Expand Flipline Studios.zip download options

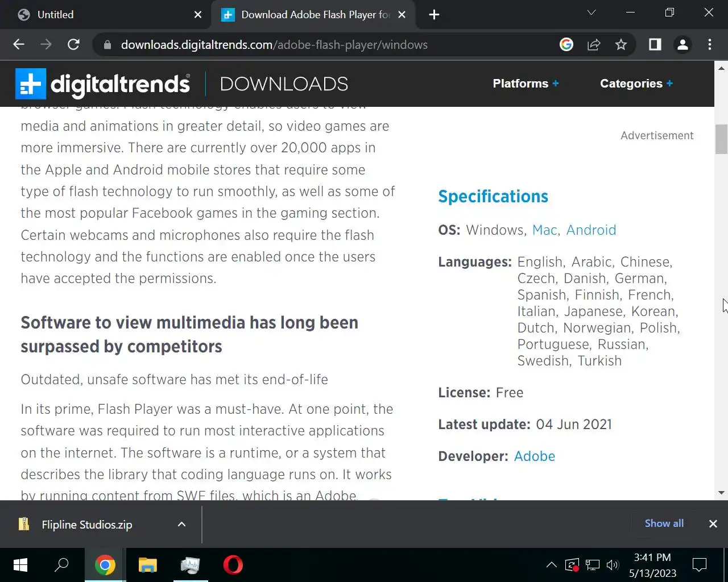(x=181, y=525)
